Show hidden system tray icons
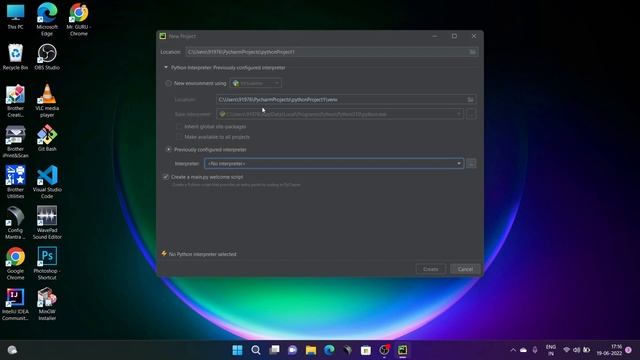The width and height of the screenshot is (640, 360). pyautogui.click(x=513, y=350)
